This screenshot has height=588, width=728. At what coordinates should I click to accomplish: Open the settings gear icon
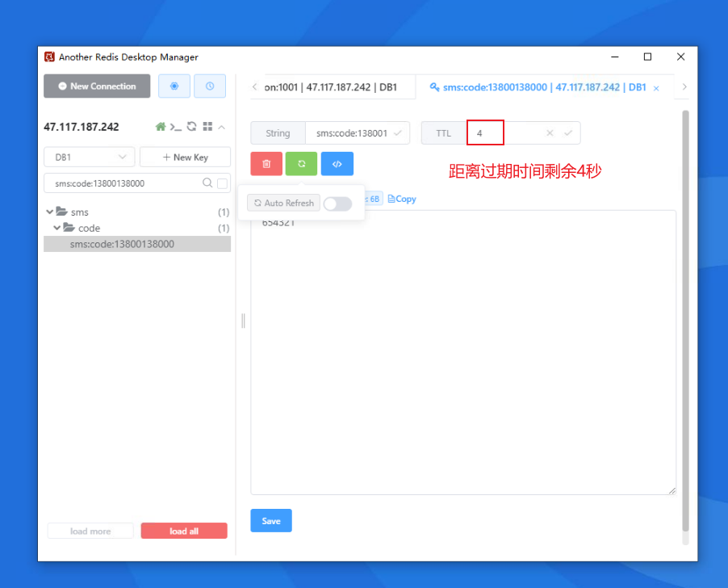tap(174, 86)
